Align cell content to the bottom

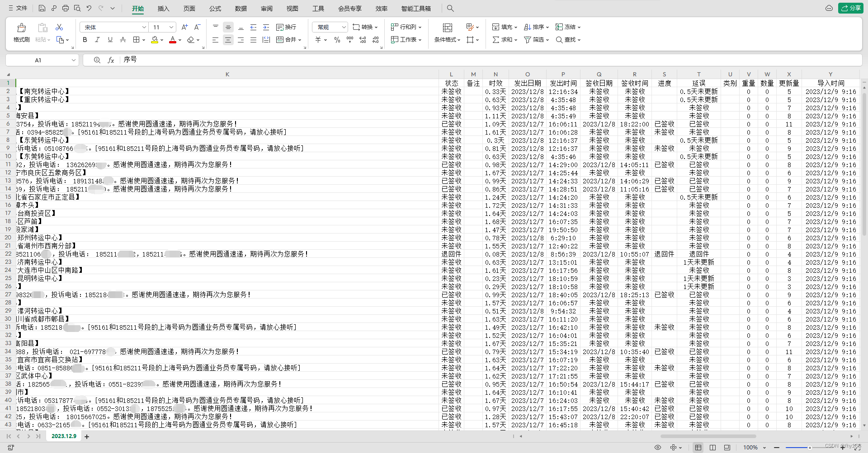pyautogui.click(x=241, y=27)
